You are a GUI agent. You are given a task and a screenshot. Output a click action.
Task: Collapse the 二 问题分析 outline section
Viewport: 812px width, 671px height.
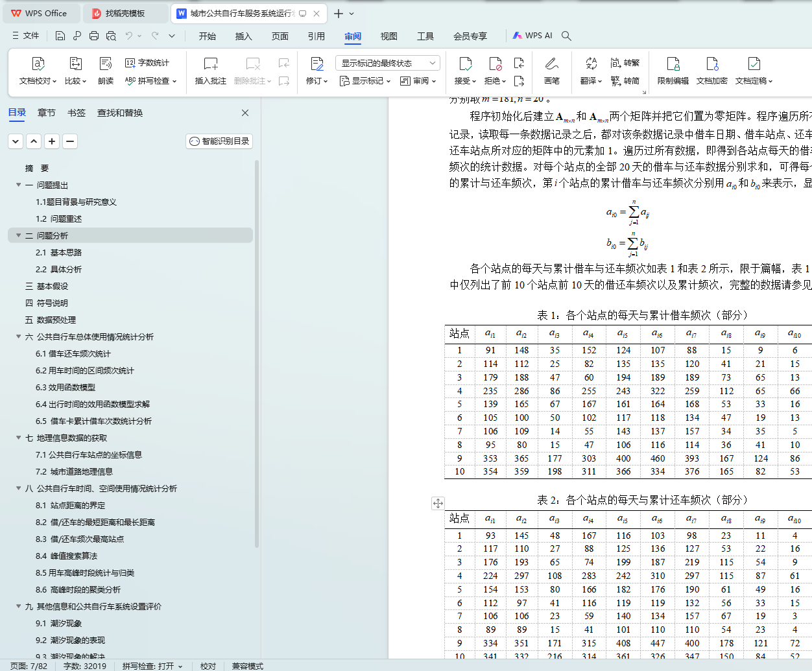tap(19, 235)
